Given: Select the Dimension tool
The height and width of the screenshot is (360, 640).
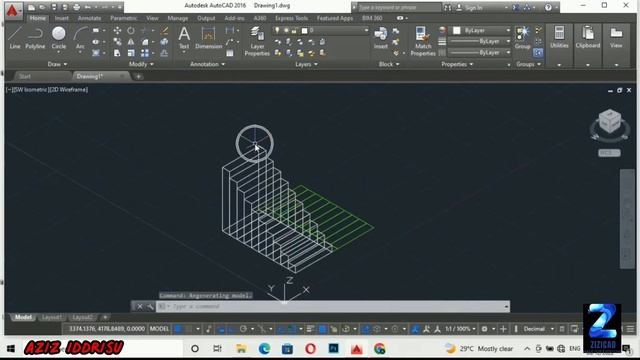Looking at the screenshot, I should tap(208, 38).
